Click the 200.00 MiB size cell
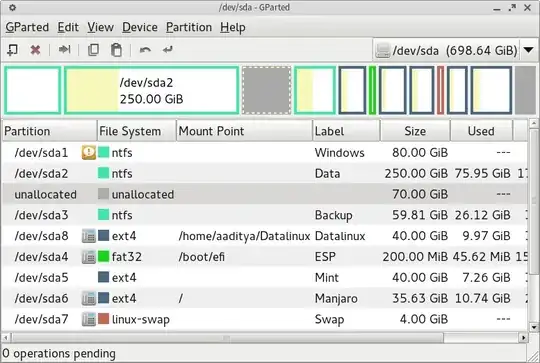Screen dimensions: 540x363 point(415,257)
